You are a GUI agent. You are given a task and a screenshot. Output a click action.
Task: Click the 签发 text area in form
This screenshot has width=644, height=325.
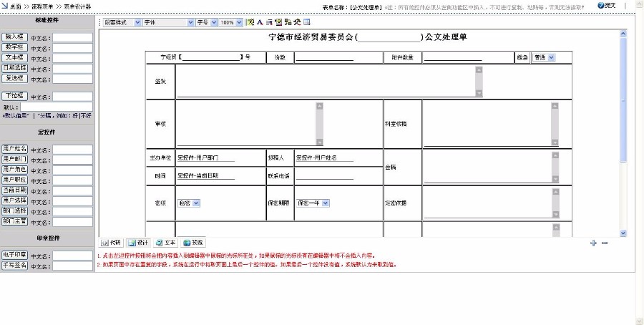click(x=329, y=82)
